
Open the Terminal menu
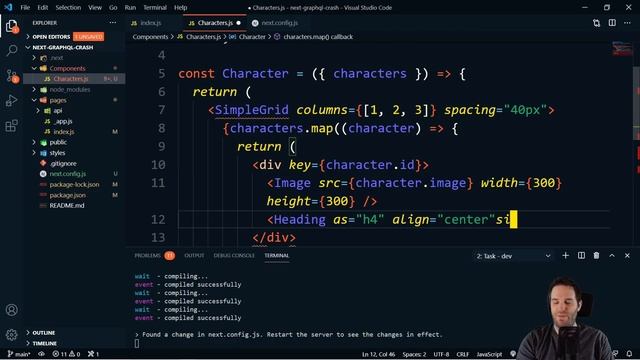(x=155, y=7)
